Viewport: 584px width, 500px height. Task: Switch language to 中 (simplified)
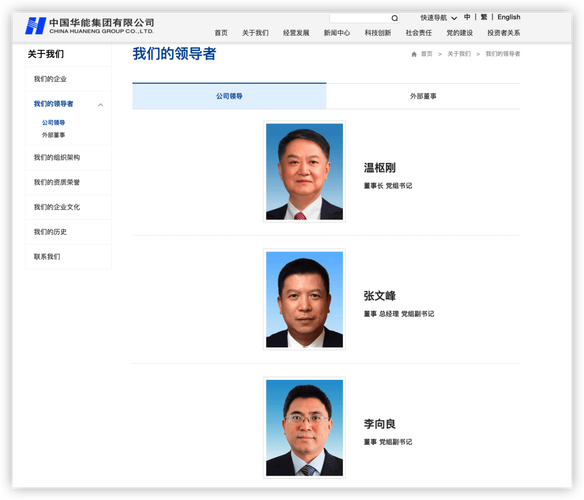pyautogui.click(x=467, y=17)
